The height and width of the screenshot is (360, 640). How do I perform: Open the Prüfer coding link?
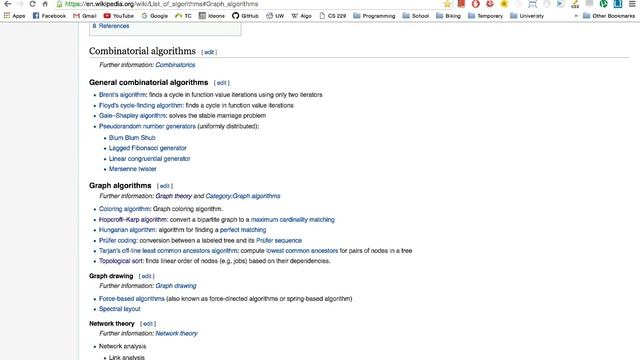click(x=118, y=240)
